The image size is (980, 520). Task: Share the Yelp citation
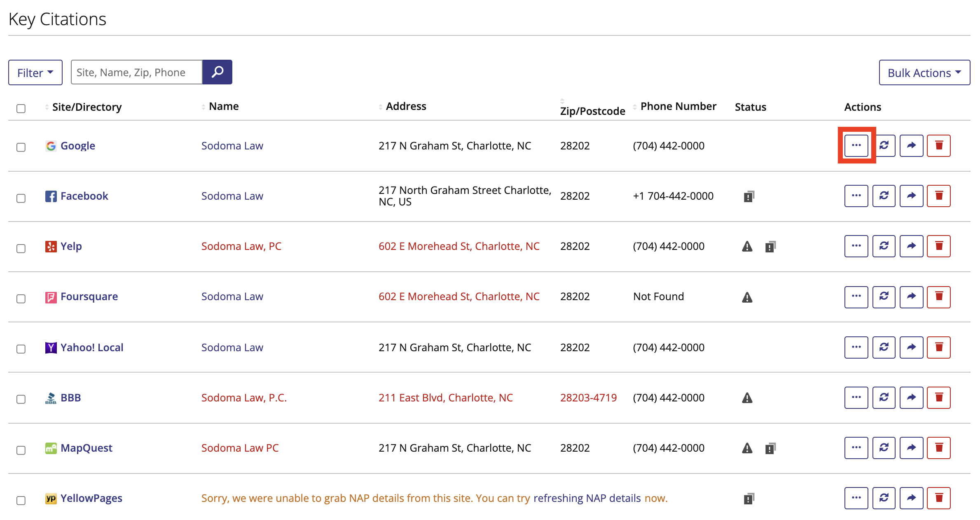click(911, 246)
